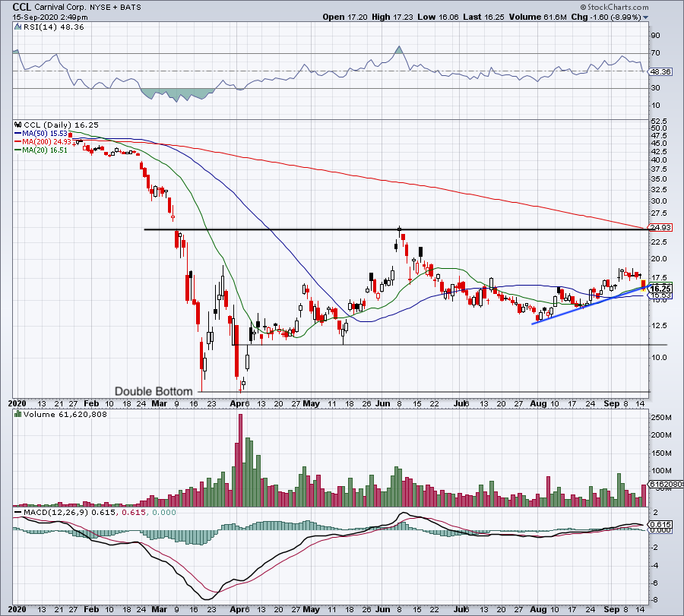Click the 15.53 MA(50) price tag

pos(661,295)
